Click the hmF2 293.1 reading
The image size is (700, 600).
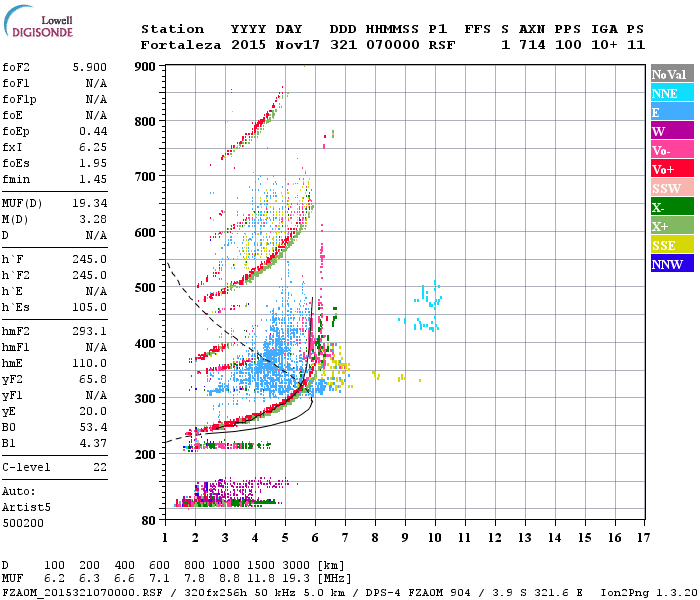click(x=90, y=331)
